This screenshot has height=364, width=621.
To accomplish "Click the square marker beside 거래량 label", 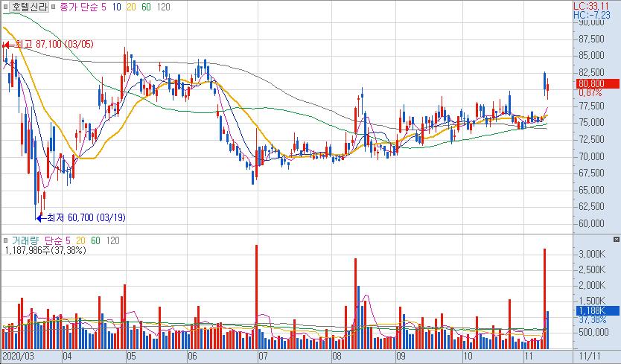I will 5,240.
